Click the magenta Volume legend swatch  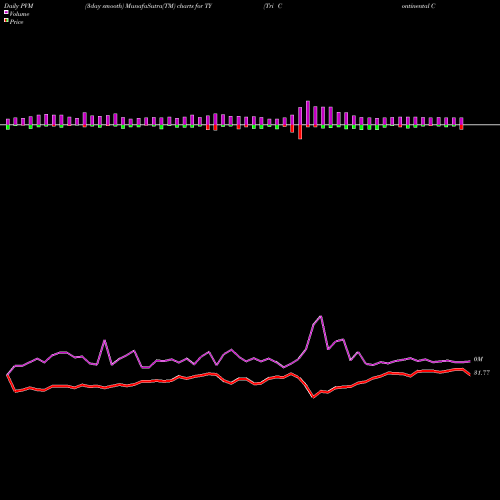point(6,12)
